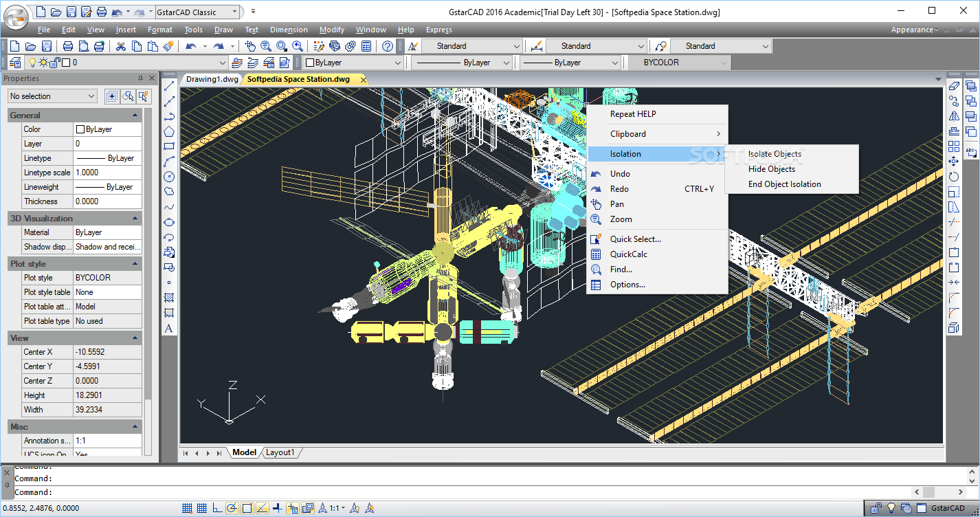Open Appearance menu at top right

tap(914, 30)
